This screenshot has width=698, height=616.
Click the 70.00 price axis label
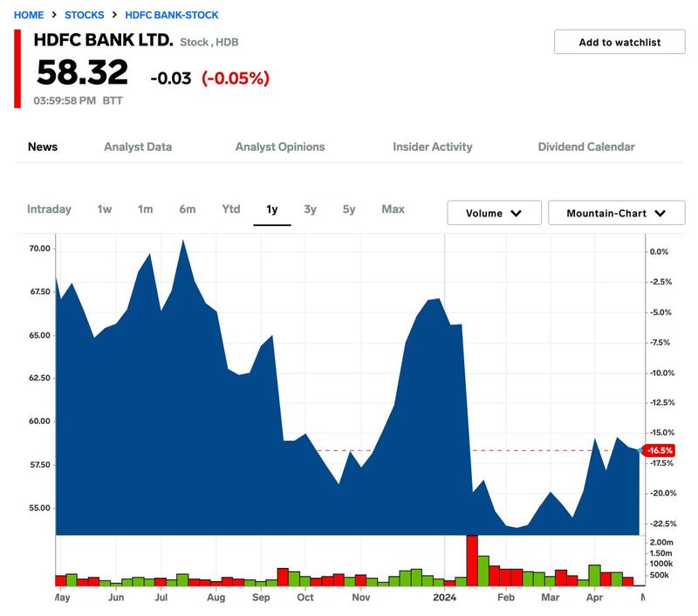click(x=39, y=249)
